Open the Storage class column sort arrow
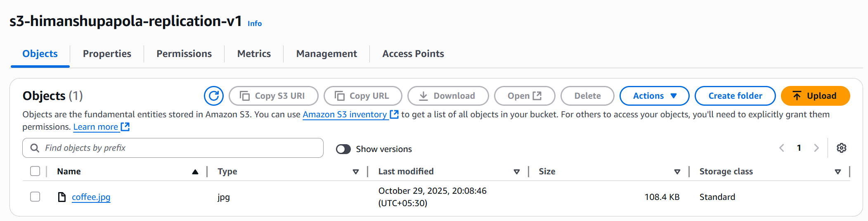868x221 pixels. (x=837, y=172)
